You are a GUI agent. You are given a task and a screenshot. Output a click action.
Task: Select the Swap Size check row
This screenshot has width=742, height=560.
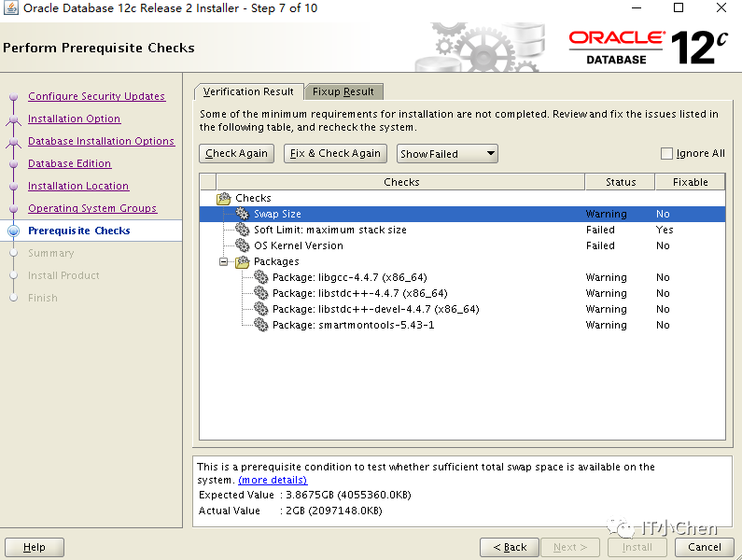[x=462, y=214]
